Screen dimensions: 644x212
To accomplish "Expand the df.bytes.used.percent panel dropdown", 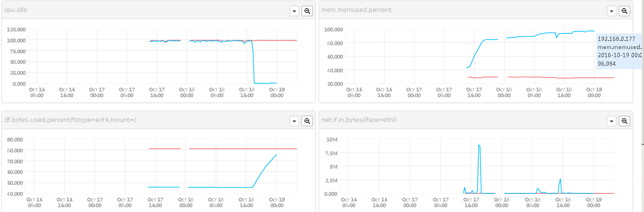I will (294, 121).
